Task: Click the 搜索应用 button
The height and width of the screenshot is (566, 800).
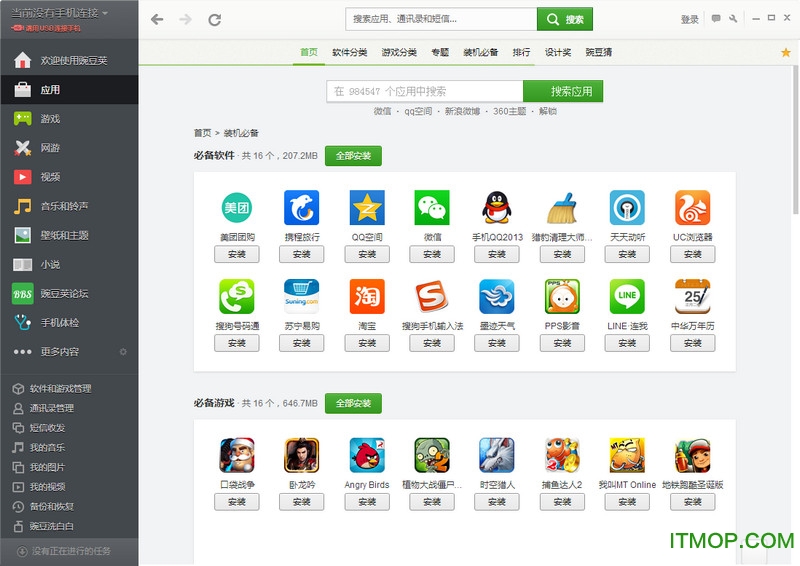Action: tap(563, 91)
